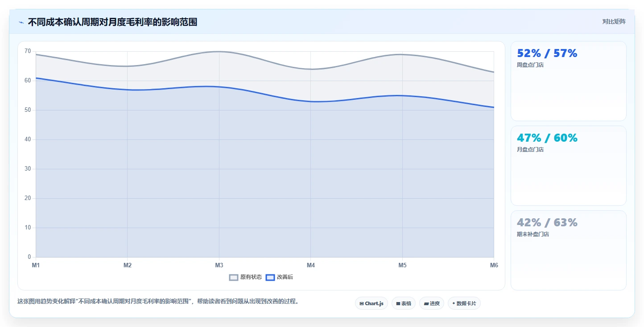Toggle the 原有状态 legend item
This screenshot has height=327, width=644.
(x=246, y=277)
